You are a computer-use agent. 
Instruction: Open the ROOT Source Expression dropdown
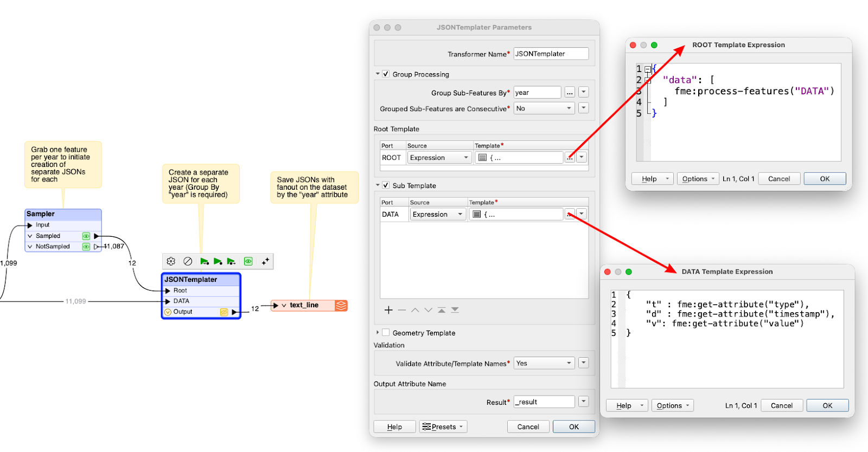tap(439, 158)
